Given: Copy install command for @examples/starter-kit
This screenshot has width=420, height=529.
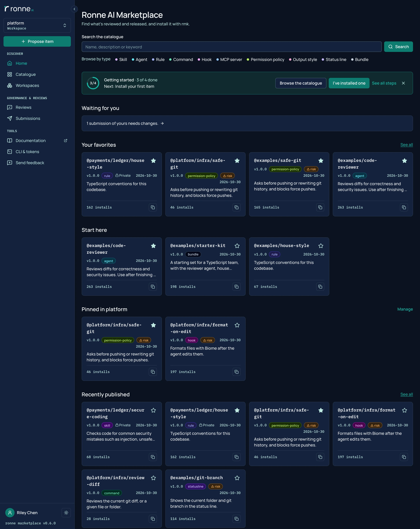Looking at the screenshot, I should pos(236,287).
